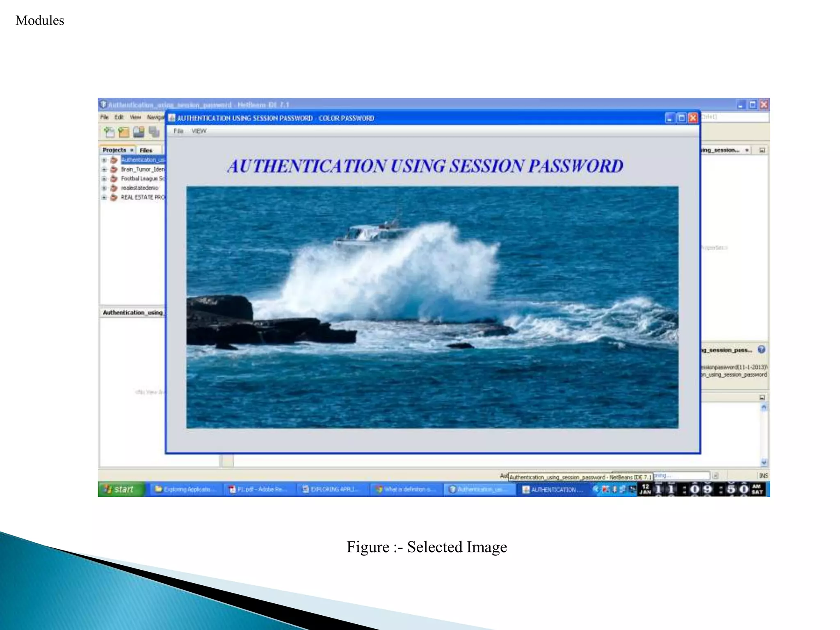Viewport: 840px width, 630px height.
Task: Switch to the Files tab
Action: click(146, 150)
